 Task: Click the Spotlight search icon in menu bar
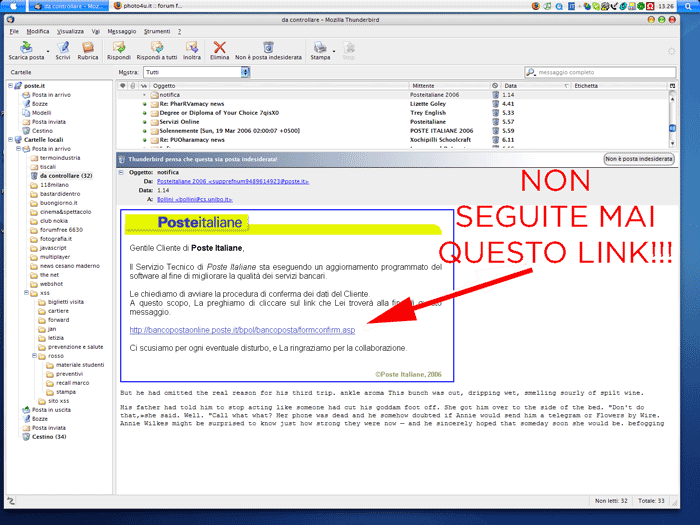tap(690, 6)
